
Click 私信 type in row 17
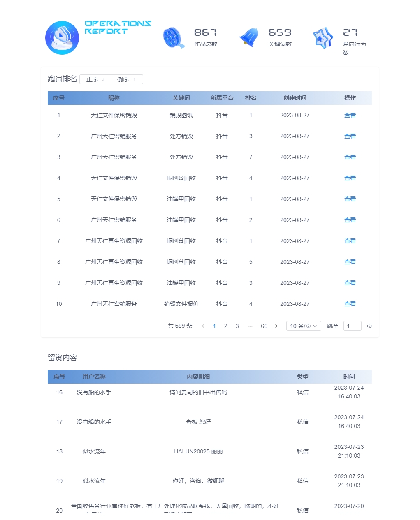303,422
